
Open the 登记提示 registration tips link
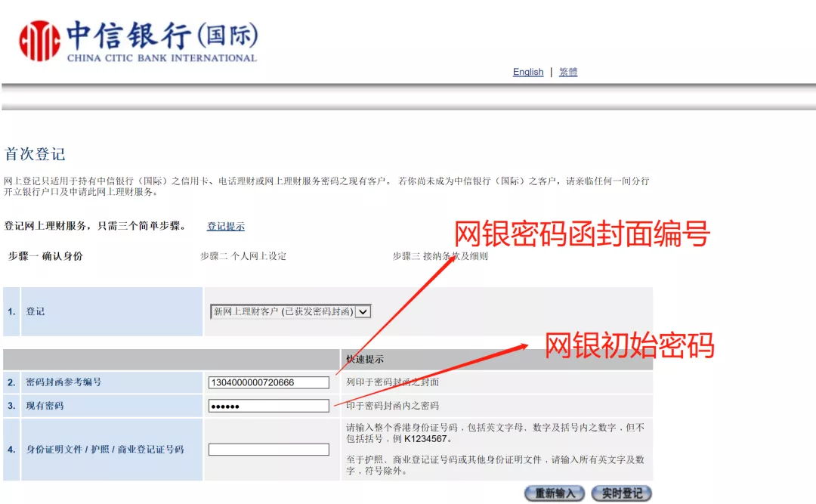[226, 226]
